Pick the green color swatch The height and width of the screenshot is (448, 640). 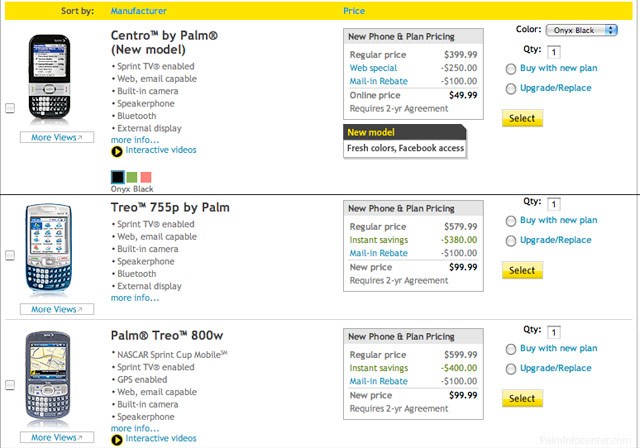pyautogui.click(x=132, y=177)
